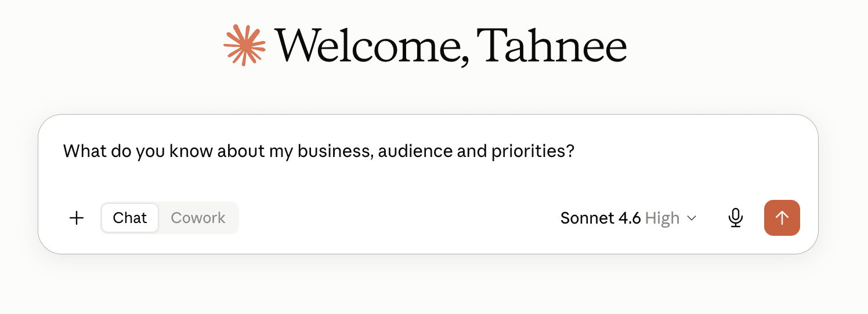
Task: Click empty space below the prompt text
Action: pos(428,181)
